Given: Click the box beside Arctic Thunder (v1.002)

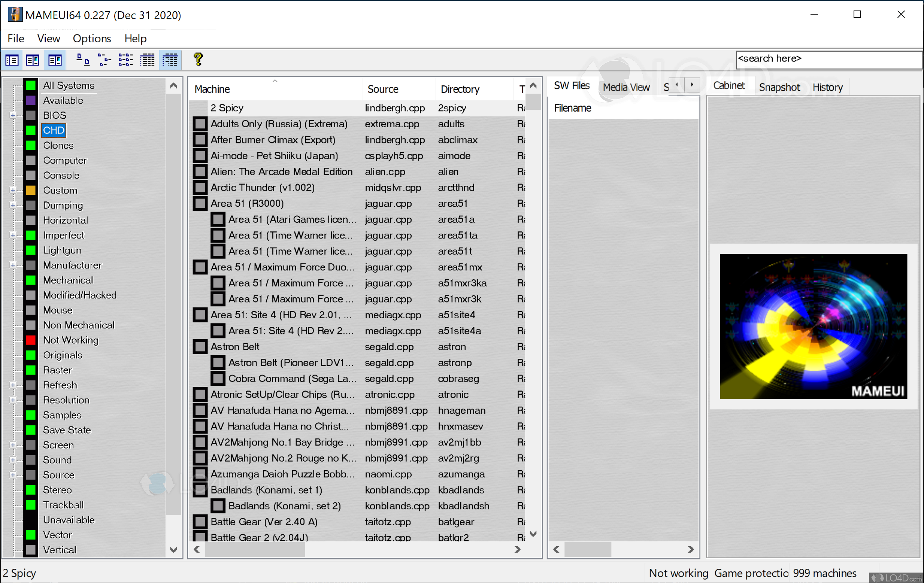Looking at the screenshot, I should [200, 188].
